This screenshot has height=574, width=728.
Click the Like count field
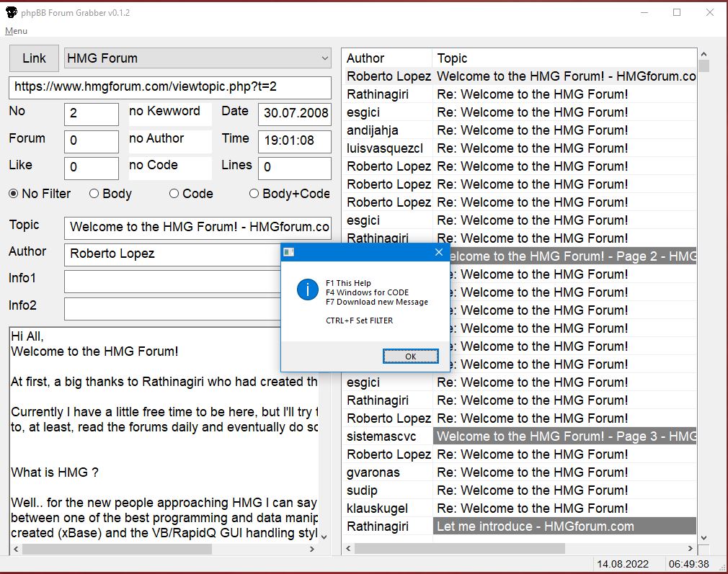tap(92, 168)
